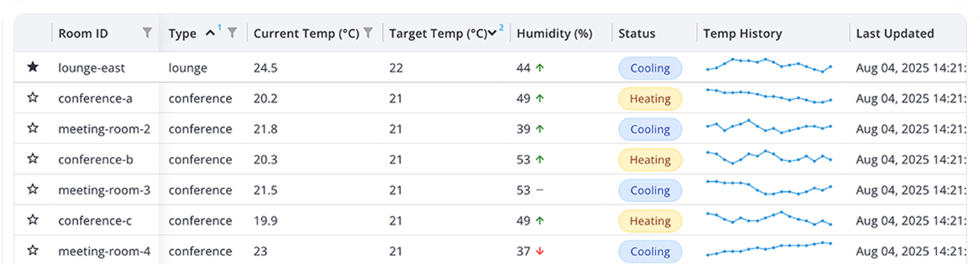
Task: Select the meeting-room-4 temperature sparkline chart
Action: tap(769, 248)
